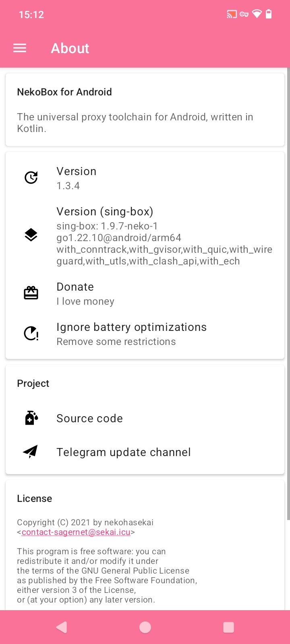Tap the Donate gift card icon
The height and width of the screenshot is (644, 290).
pos(31,293)
